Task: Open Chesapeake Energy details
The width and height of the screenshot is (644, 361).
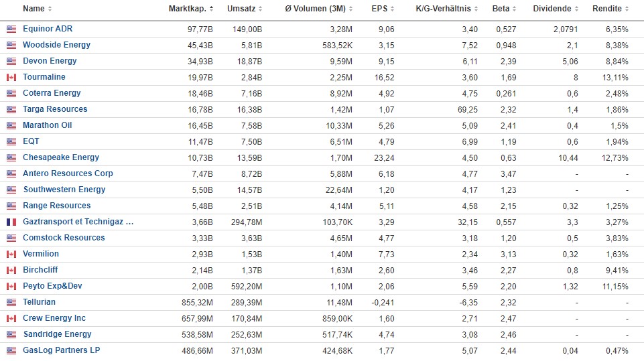Action: click(60, 157)
